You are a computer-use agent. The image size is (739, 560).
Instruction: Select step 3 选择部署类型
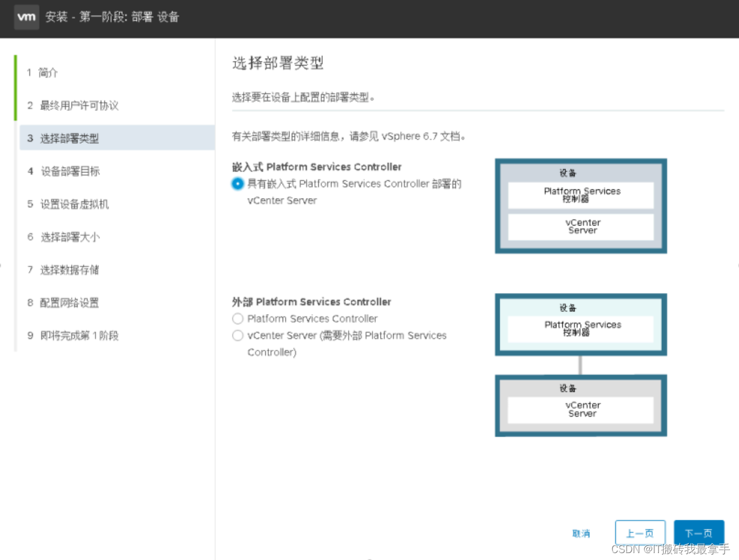click(x=117, y=138)
